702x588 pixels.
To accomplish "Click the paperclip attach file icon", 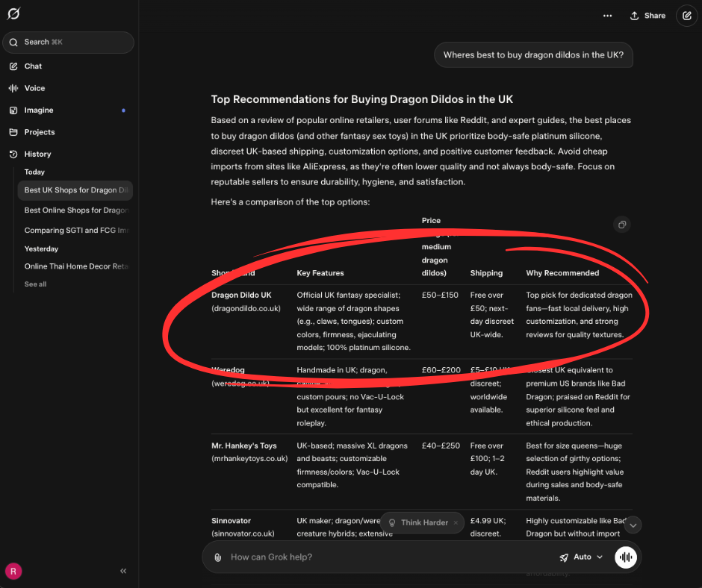I will click(x=218, y=557).
